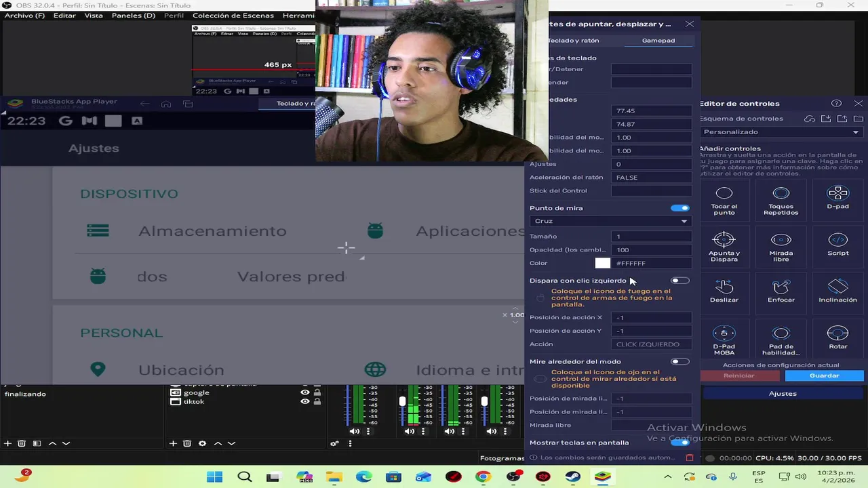Click the Guardar button
Image resolution: width=868 pixels, height=488 pixels.
coord(824,375)
